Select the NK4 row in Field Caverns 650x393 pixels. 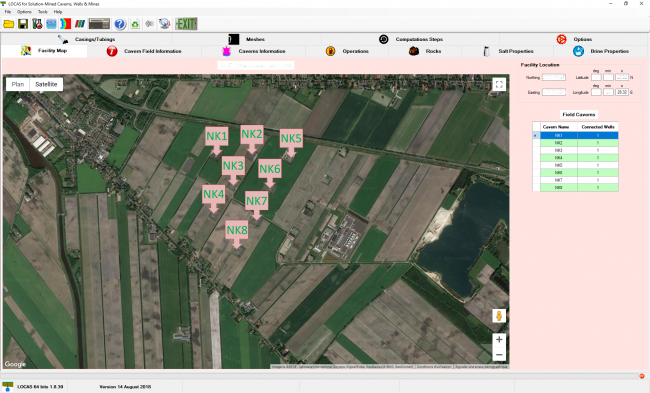click(575, 158)
